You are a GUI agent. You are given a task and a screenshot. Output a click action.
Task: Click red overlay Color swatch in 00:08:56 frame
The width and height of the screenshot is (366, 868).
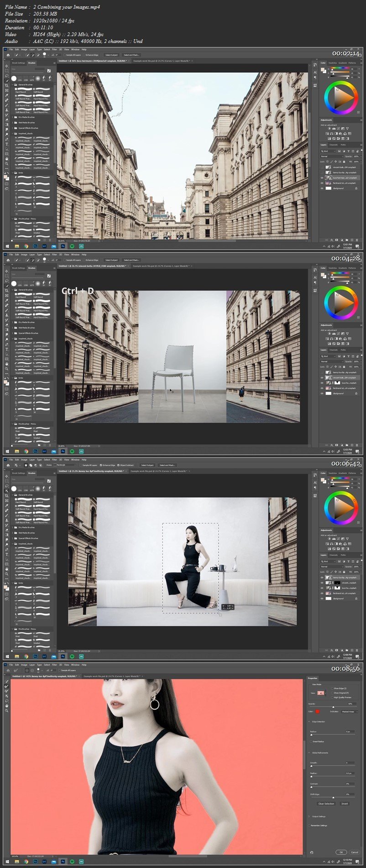pos(318,711)
